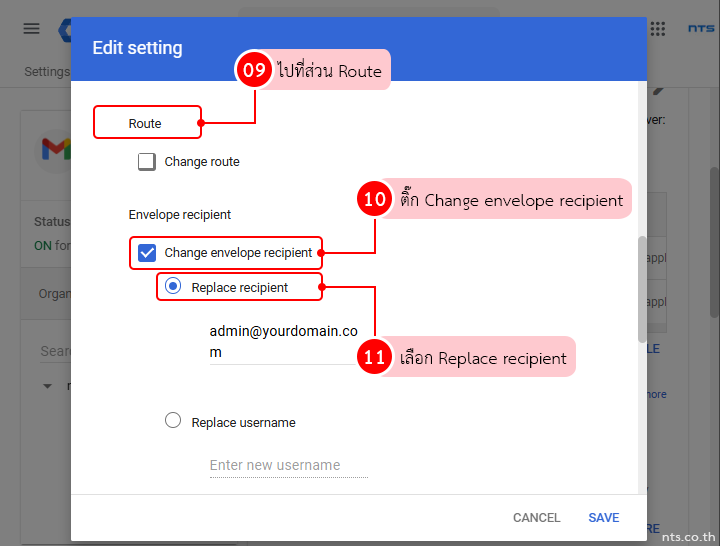Click the Edit setting dialog title
Image resolution: width=720 pixels, height=546 pixels.
point(137,48)
